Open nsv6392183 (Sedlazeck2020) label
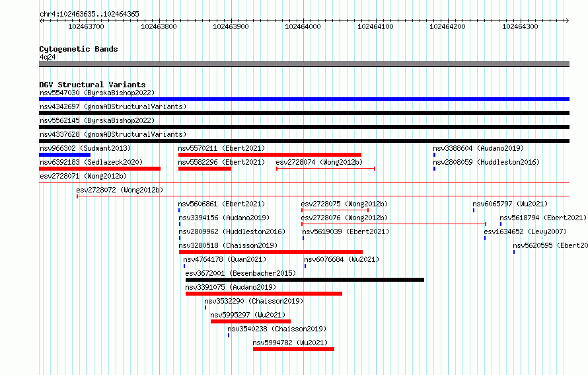Viewport: 588px width, 375px height. pyautogui.click(x=91, y=162)
